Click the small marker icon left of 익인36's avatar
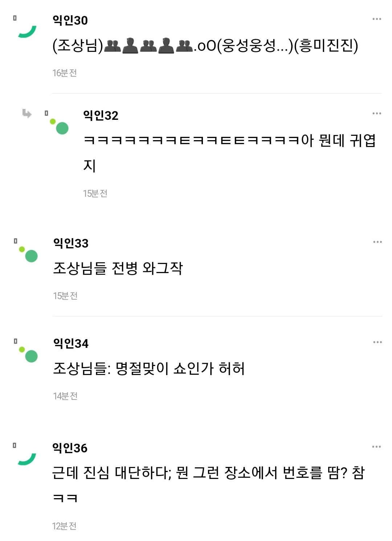392x541 pixels. 15,446
